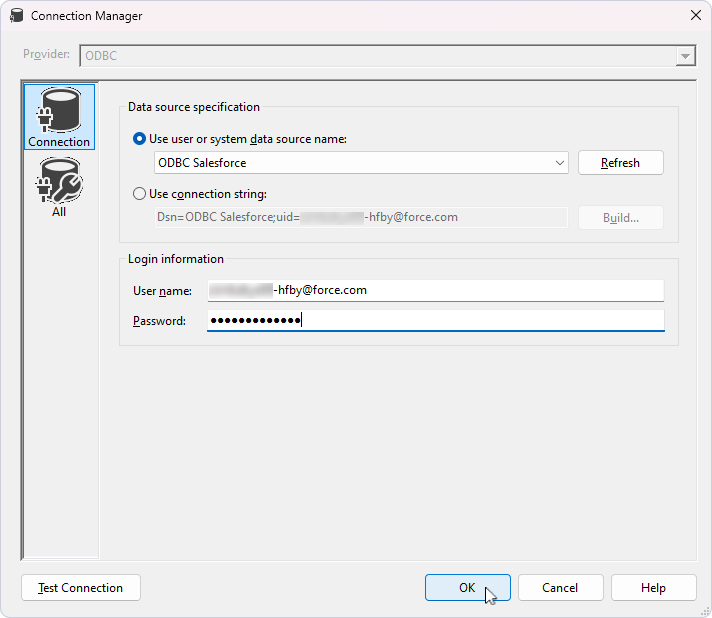This screenshot has height=618, width=712.
Task: Select 'Use user or system data source name'
Action: click(x=140, y=139)
